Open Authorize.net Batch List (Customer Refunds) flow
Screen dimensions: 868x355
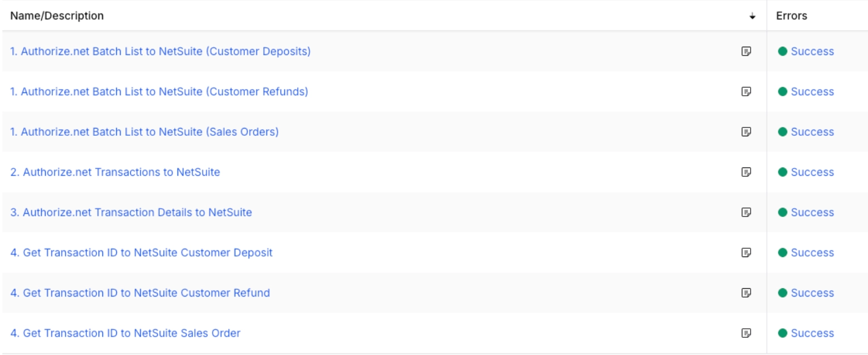click(159, 92)
